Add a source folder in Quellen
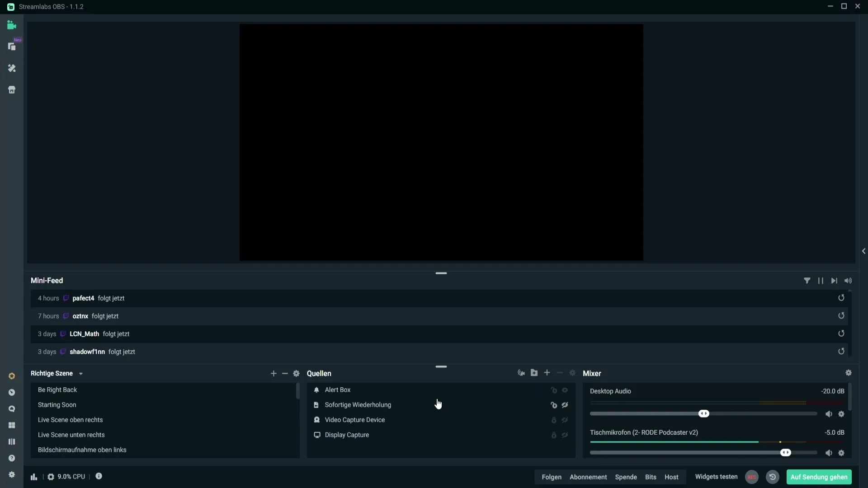The image size is (868, 488). pyautogui.click(x=534, y=373)
